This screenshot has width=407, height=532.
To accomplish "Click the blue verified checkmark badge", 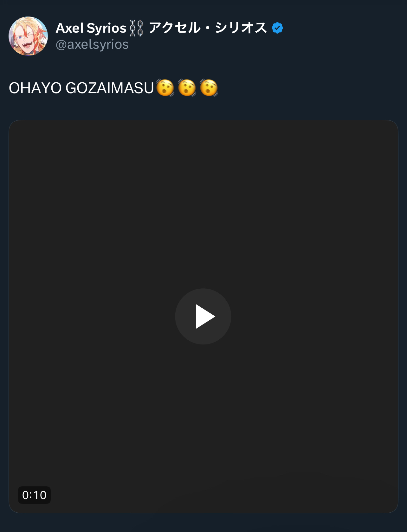I will (277, 28).
